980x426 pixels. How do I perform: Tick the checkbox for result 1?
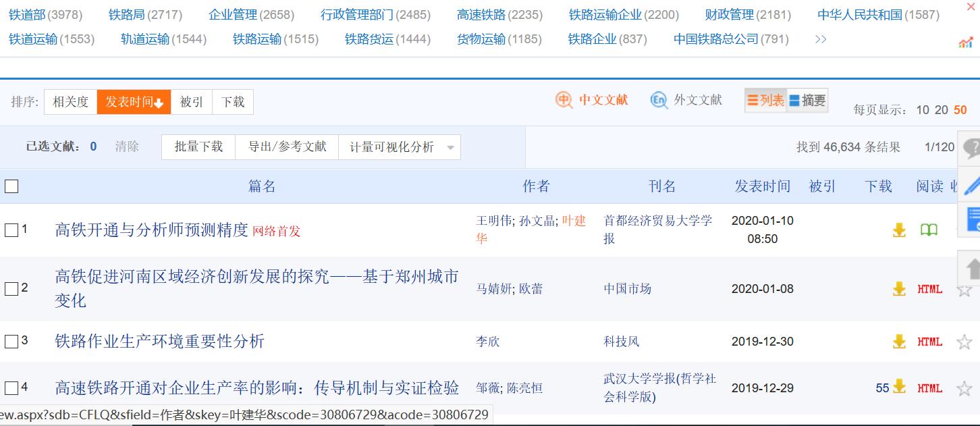(x=11, y=230)
